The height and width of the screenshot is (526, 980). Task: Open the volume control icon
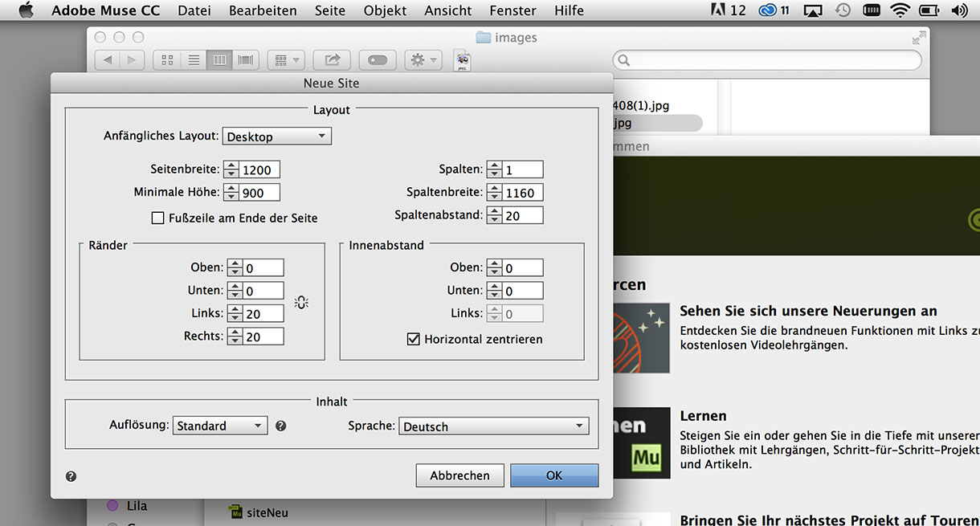[x=958, y=10]
